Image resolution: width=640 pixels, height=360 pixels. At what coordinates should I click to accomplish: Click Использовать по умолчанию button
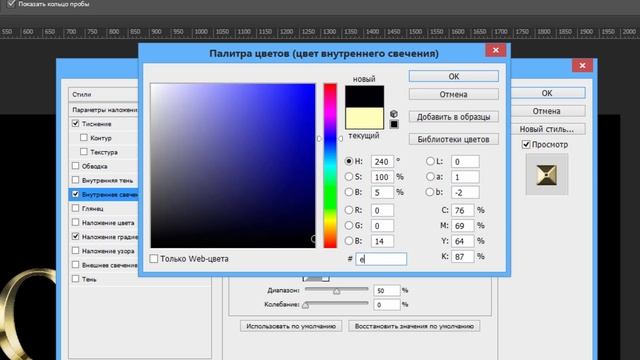coord(291,326)
